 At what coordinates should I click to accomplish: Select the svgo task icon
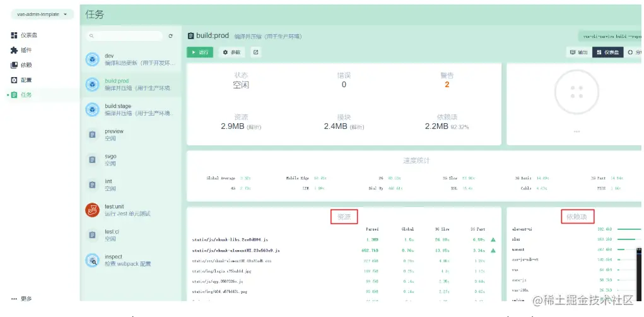point(93,160)
